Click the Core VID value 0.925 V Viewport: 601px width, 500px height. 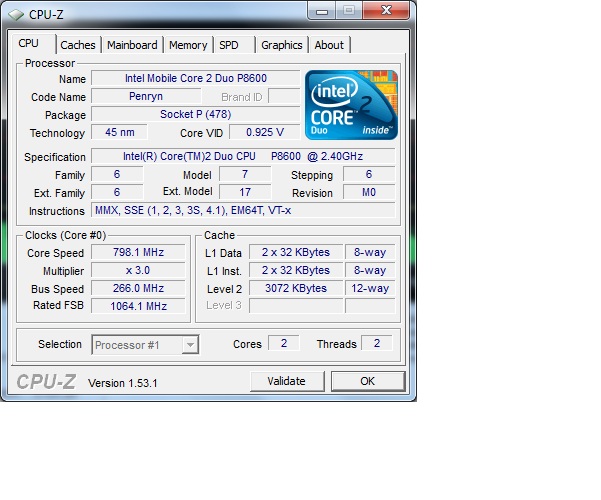265,132
